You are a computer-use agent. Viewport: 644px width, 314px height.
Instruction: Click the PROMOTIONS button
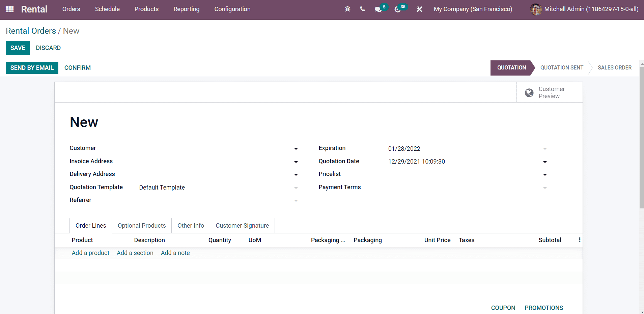pos(544,308)
